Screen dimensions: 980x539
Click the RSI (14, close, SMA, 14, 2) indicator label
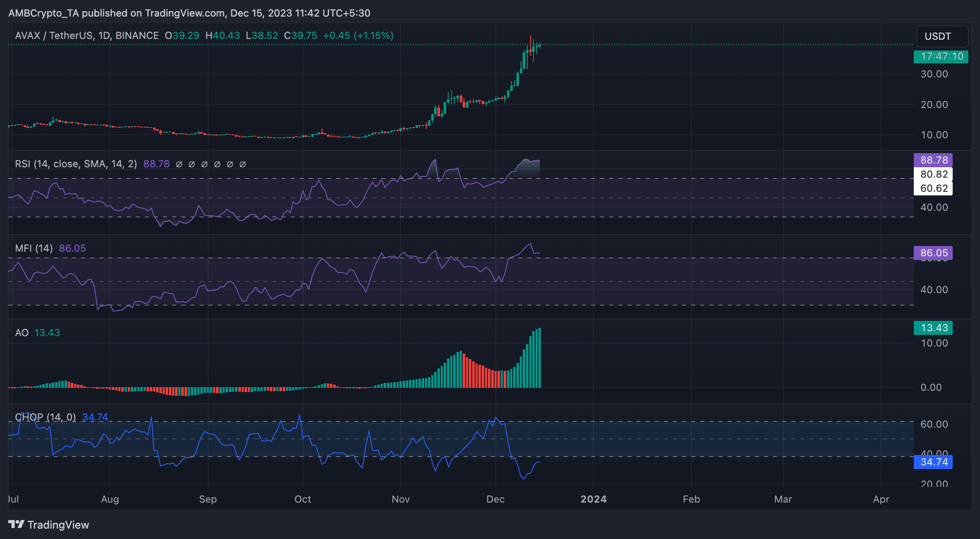pos(76,164)
